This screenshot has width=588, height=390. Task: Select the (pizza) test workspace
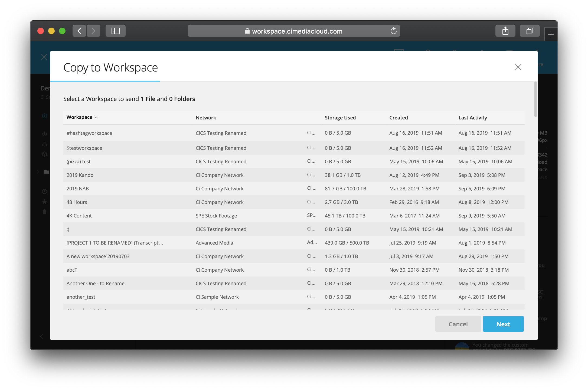tap(294, 161)
